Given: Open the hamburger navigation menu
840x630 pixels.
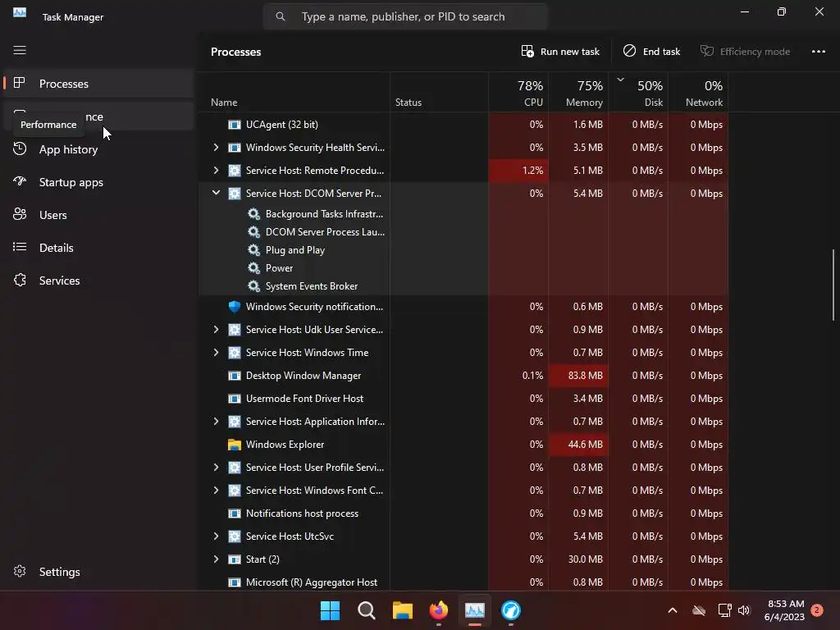Looking at the screenshot, I should click(x=20, y=50).
